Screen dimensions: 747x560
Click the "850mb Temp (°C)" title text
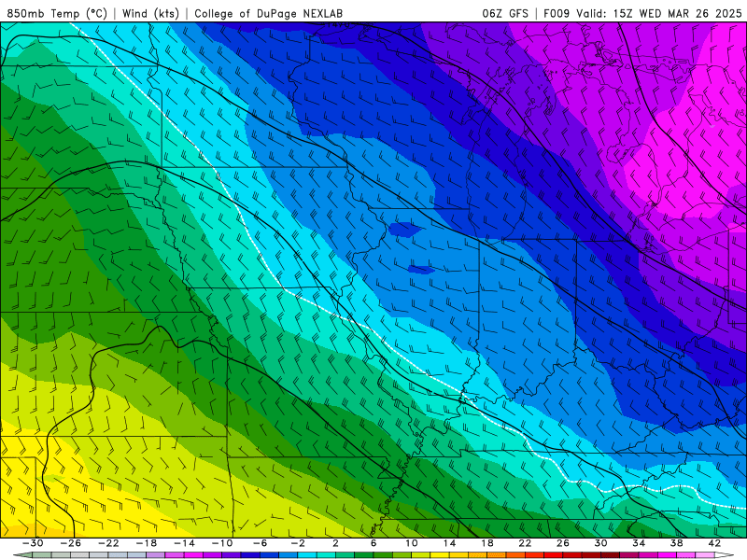[57, 13]
